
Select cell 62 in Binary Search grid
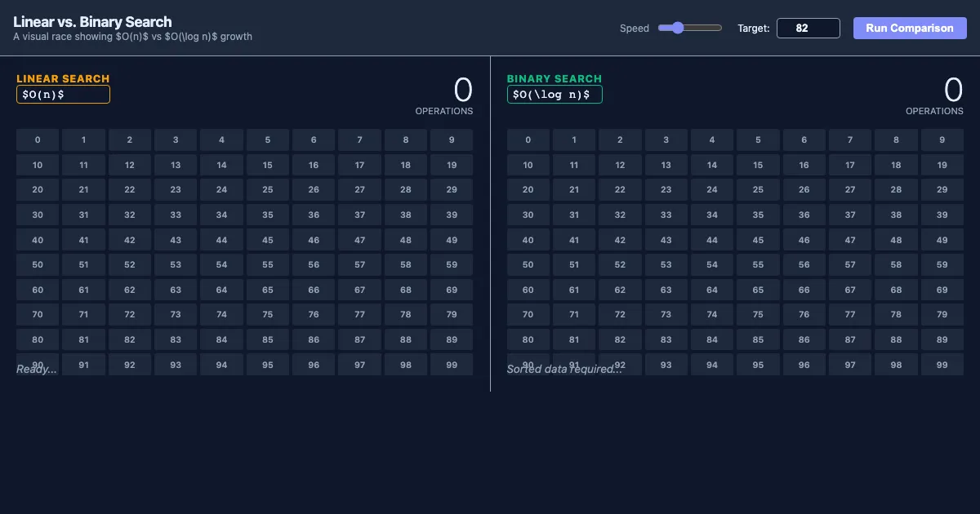click(x=620, y=290)
